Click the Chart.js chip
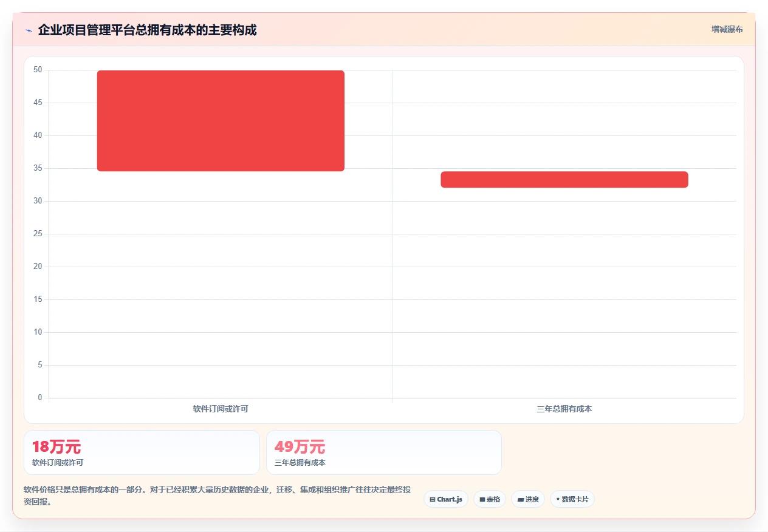 pyautogui.click(x=446, y=499)
